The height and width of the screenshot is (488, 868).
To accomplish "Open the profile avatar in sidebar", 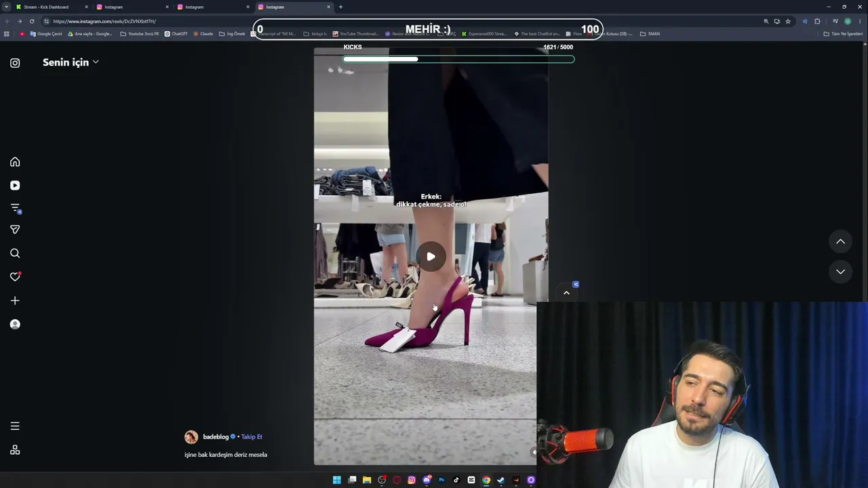I will [x=15, y=324].
